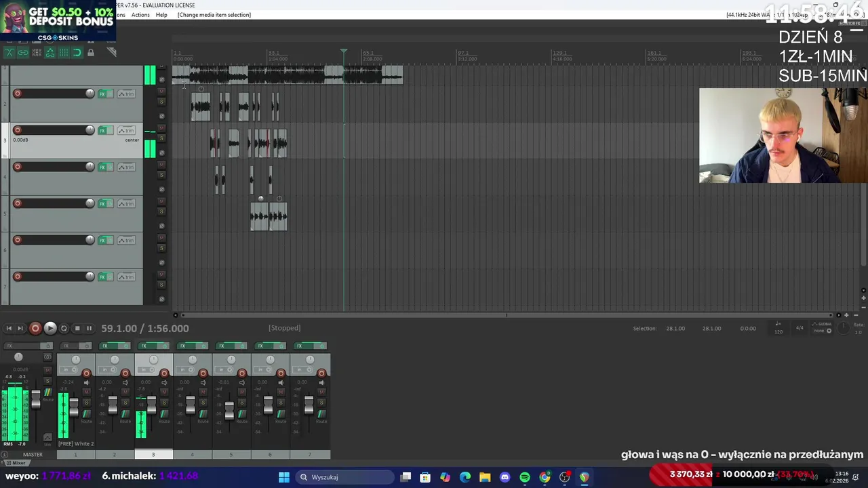Viewport: 868px width, 488px height.
Task: Mute track 2 in the track panel
Action: (x=161, y=91)
